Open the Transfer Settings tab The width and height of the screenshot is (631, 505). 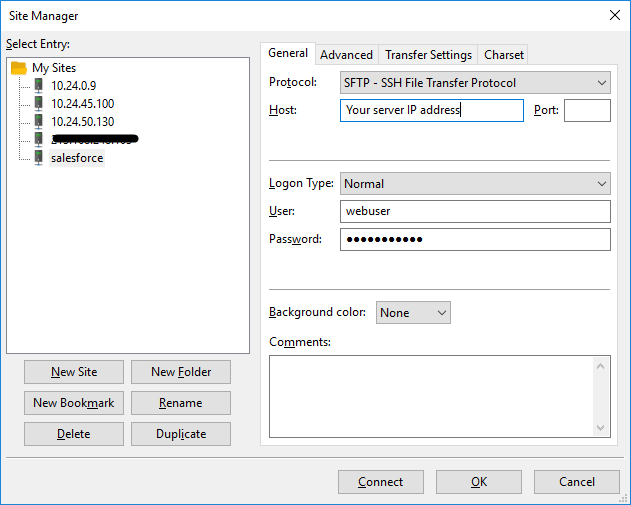click(x=428, y=55)
